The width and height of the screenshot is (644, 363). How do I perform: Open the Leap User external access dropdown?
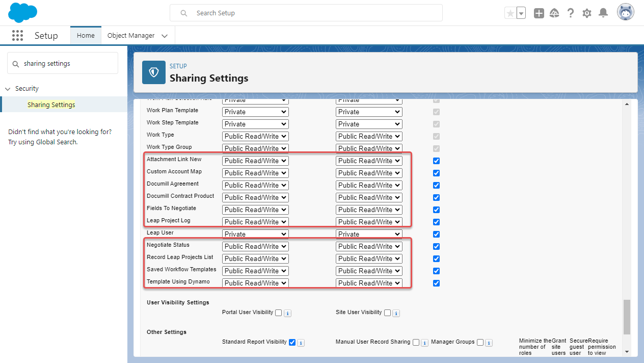coord(368,234)
